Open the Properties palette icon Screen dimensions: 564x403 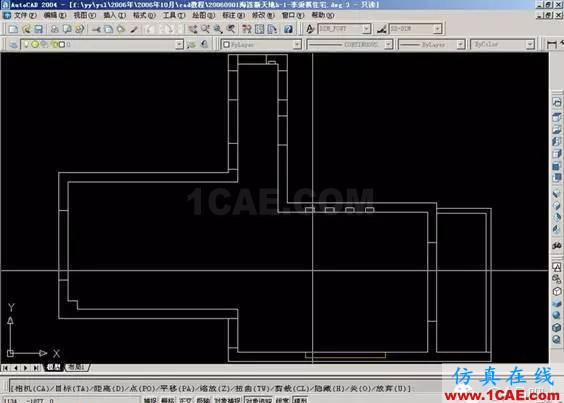[247, 29]
